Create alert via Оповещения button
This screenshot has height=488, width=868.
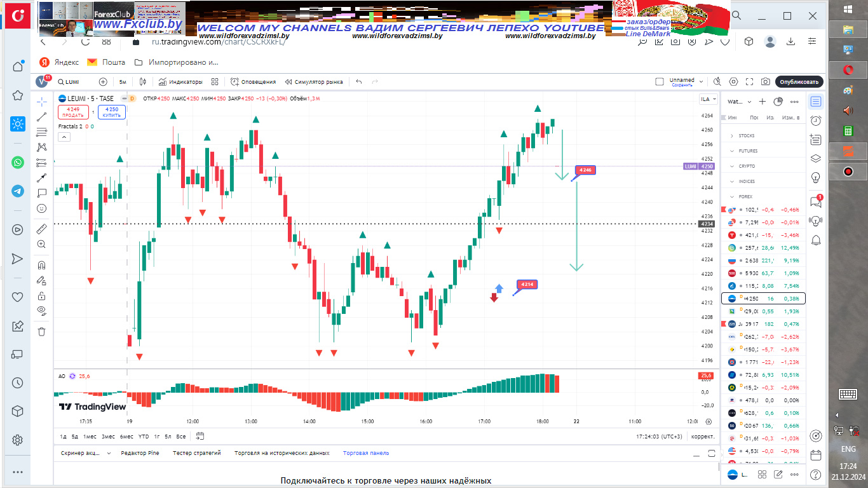[253, 82]
